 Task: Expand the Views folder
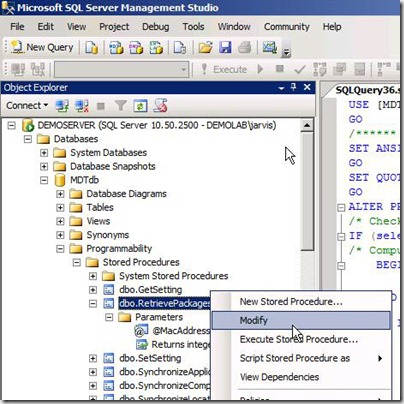pyautogui.click(x=60, y=221)
